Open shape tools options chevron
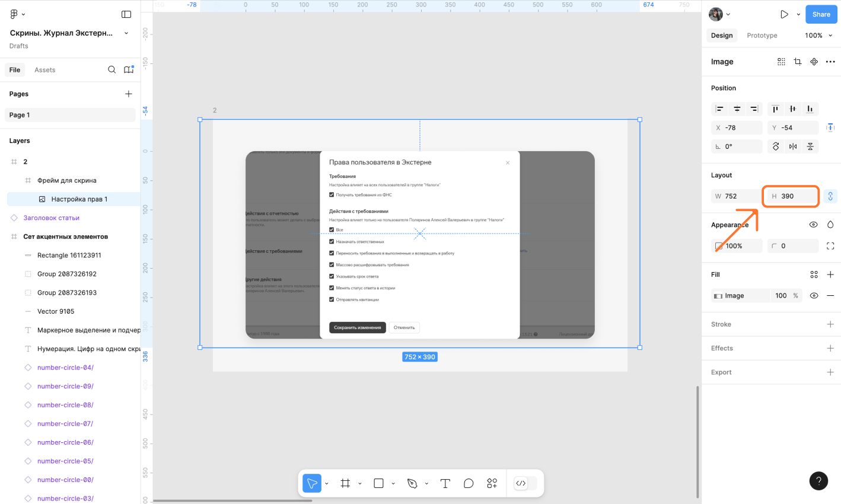This screenshot has width=841, height=504. point(393,484)
